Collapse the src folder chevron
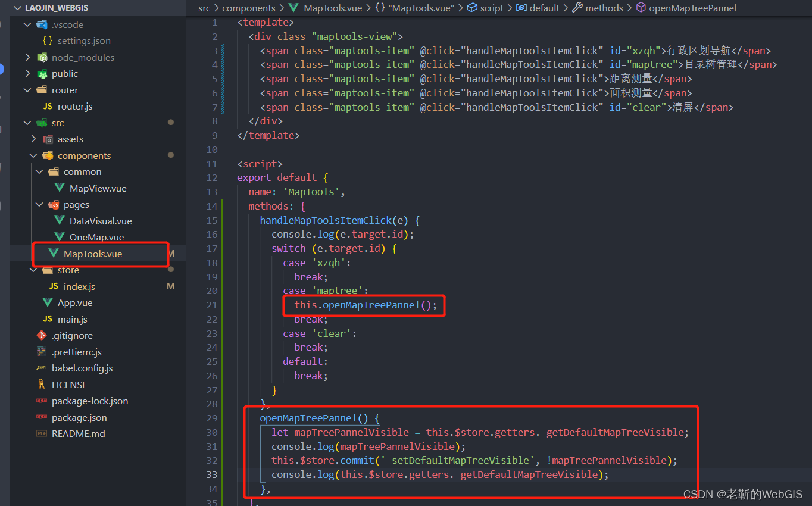Screen dimensions: 812x506 click(27, 123)
